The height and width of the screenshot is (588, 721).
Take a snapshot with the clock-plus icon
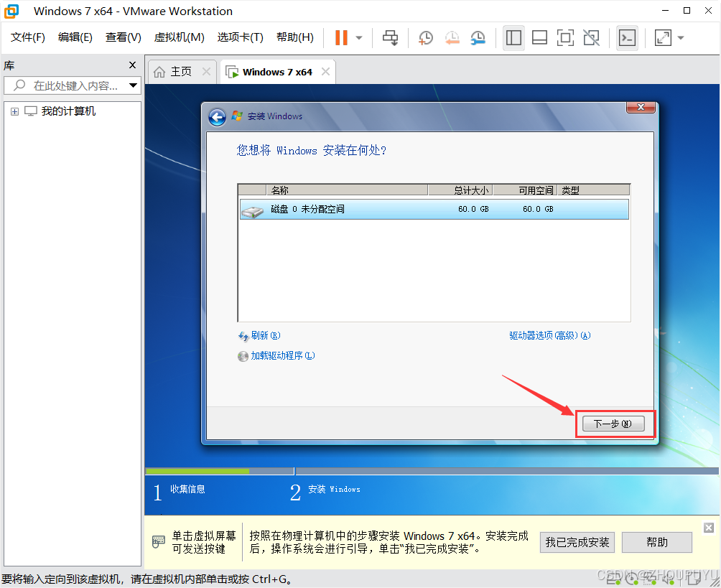click(426, 38)
